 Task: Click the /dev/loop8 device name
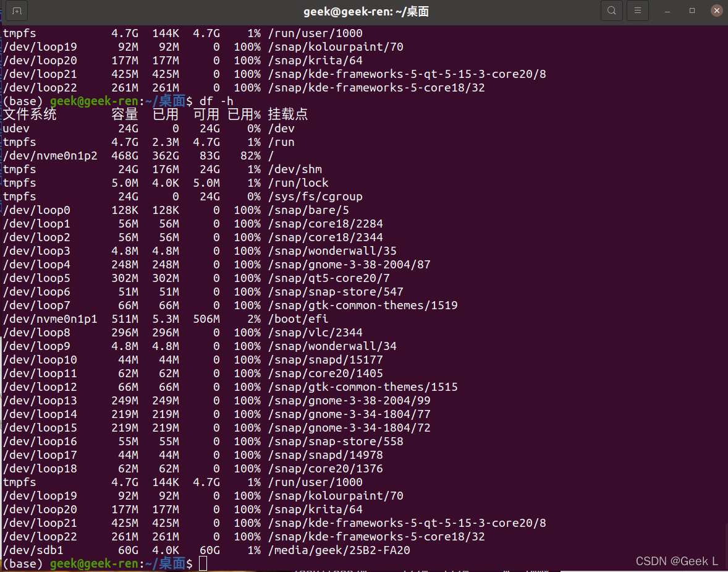click(x=36, y=332)
